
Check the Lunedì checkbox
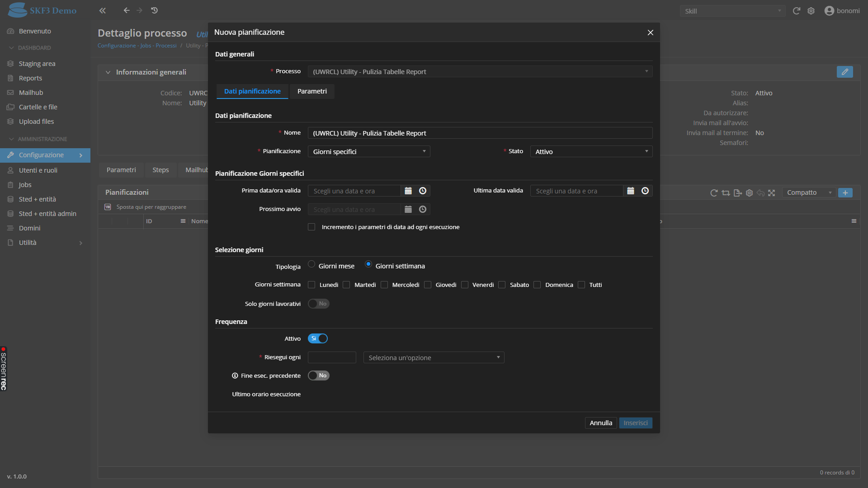click(x=311, y=285)
